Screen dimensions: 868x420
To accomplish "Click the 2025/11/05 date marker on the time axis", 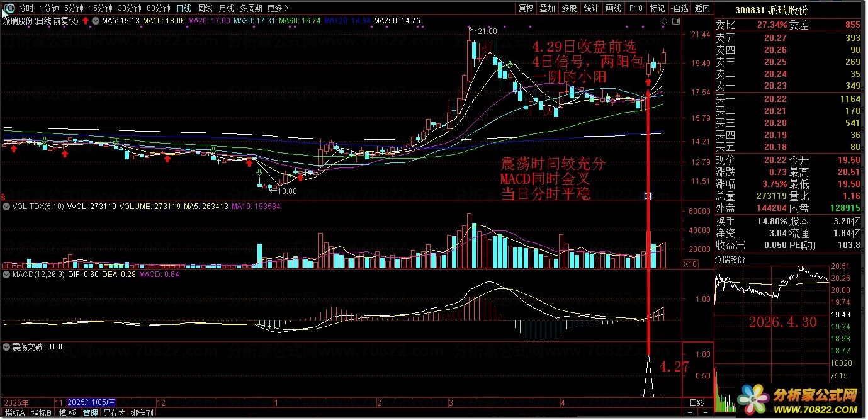I will (91, 402).
